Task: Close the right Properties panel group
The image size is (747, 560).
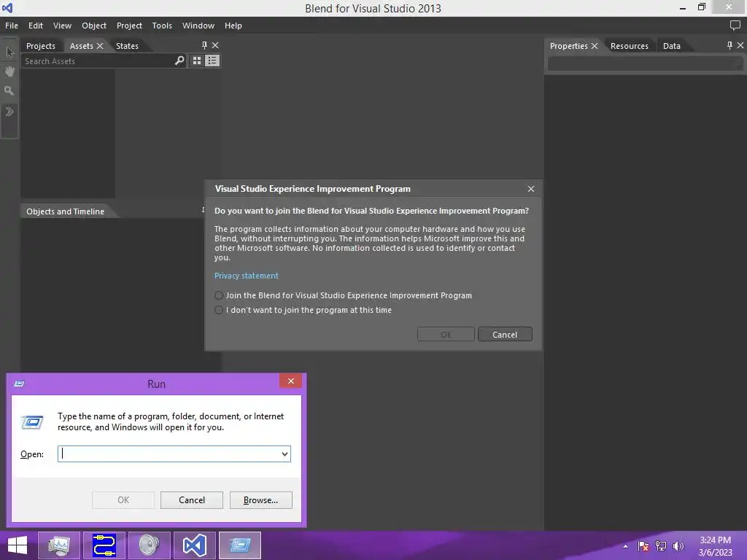Action: 740,45
